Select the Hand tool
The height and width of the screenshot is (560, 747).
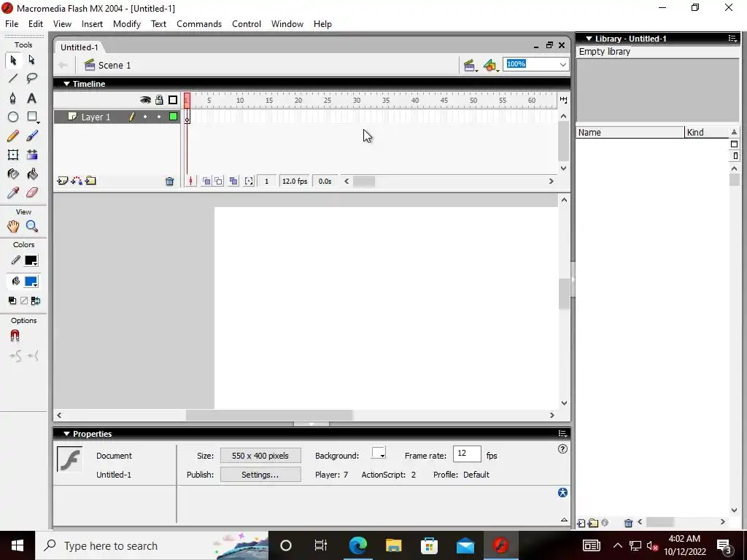[x=13, y=227]
